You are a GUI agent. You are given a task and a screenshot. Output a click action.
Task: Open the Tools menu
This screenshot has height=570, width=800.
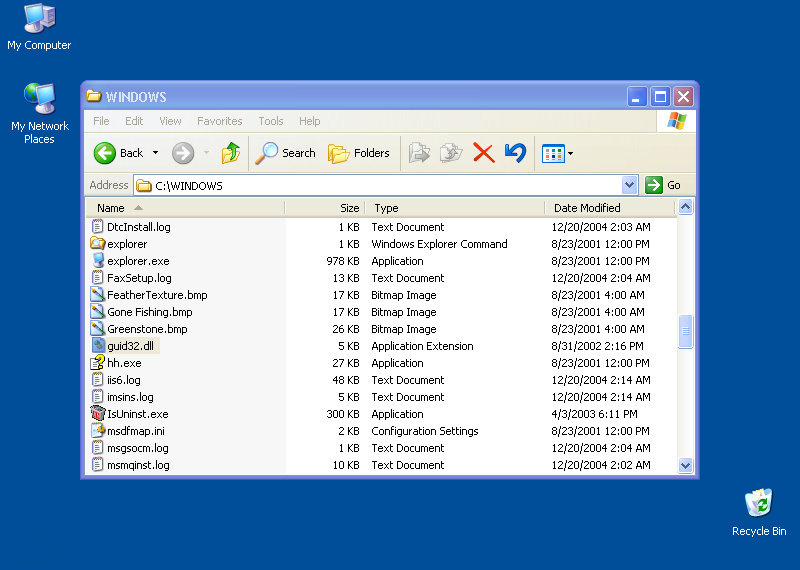[x=270, y=121]
